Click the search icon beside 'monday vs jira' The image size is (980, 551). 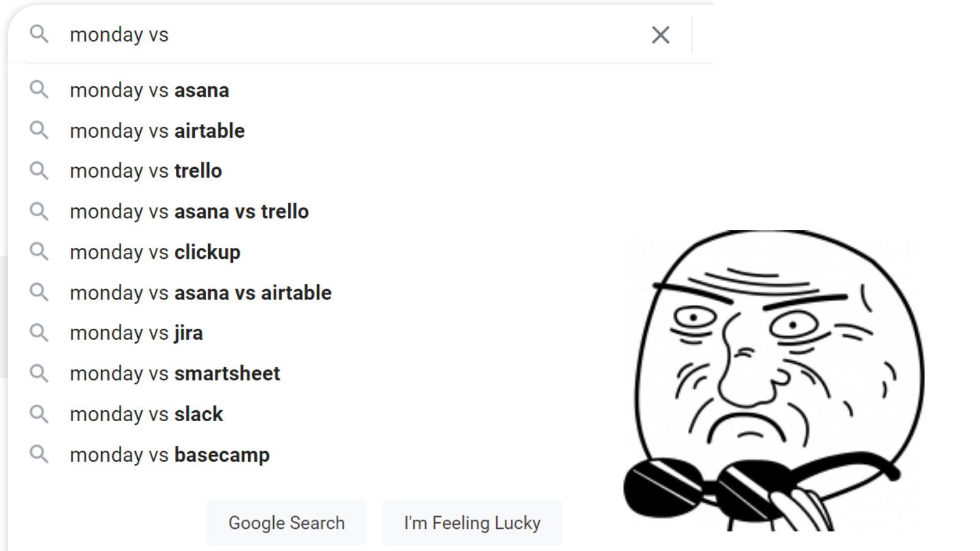39,333
